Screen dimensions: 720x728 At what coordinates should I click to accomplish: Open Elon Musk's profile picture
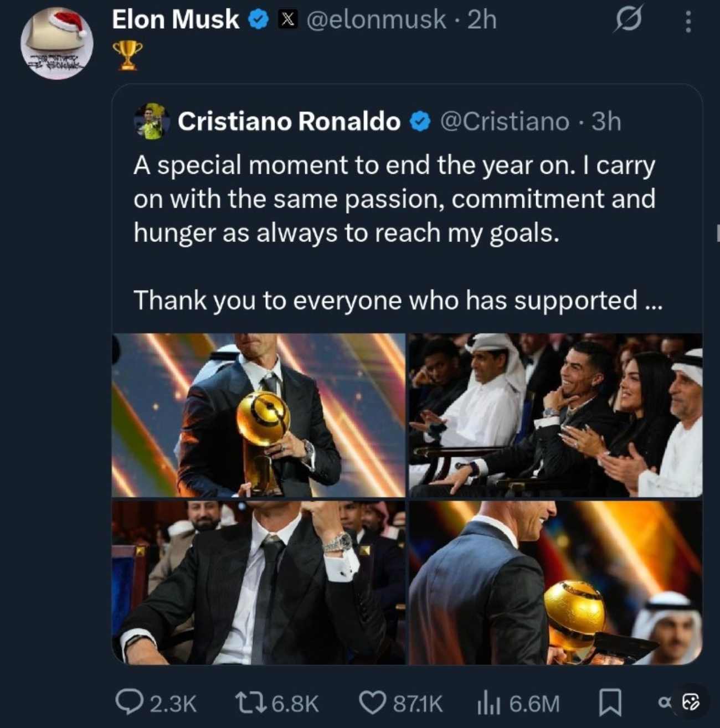(x=56, y=43)
